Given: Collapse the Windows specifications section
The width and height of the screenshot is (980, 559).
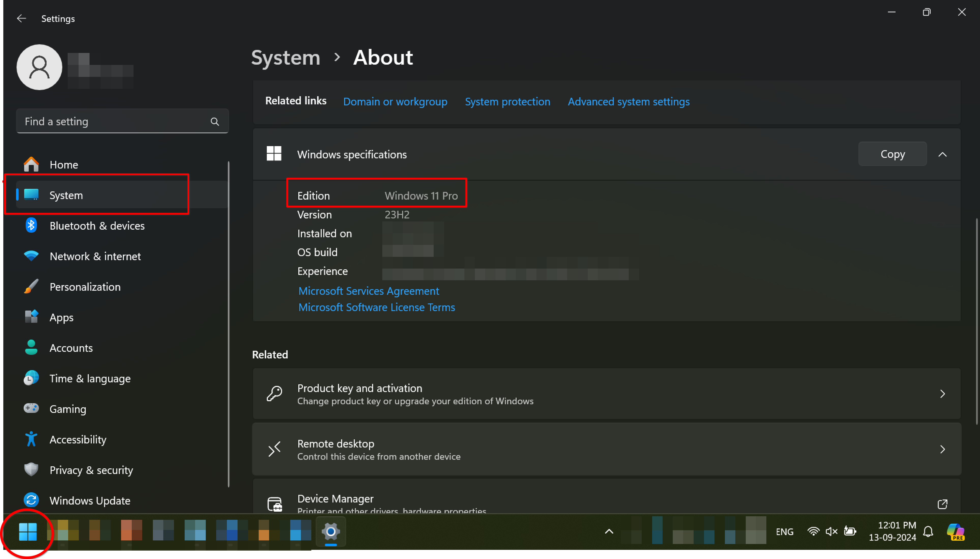Looking at the screenshot, I should pyautogui.click(x=943, y=154).
